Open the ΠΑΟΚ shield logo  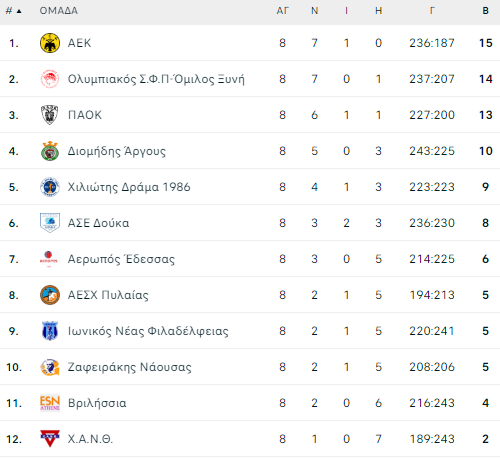coord(50,115)
